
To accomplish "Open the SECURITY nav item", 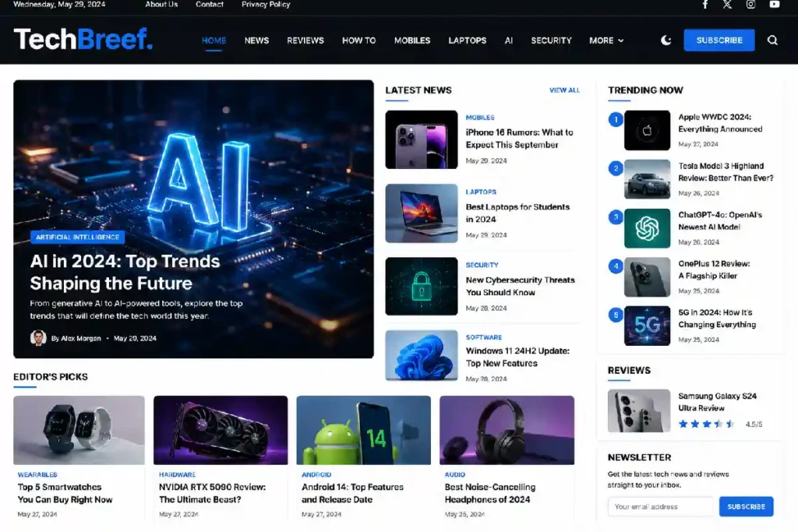I will (551, 41).
